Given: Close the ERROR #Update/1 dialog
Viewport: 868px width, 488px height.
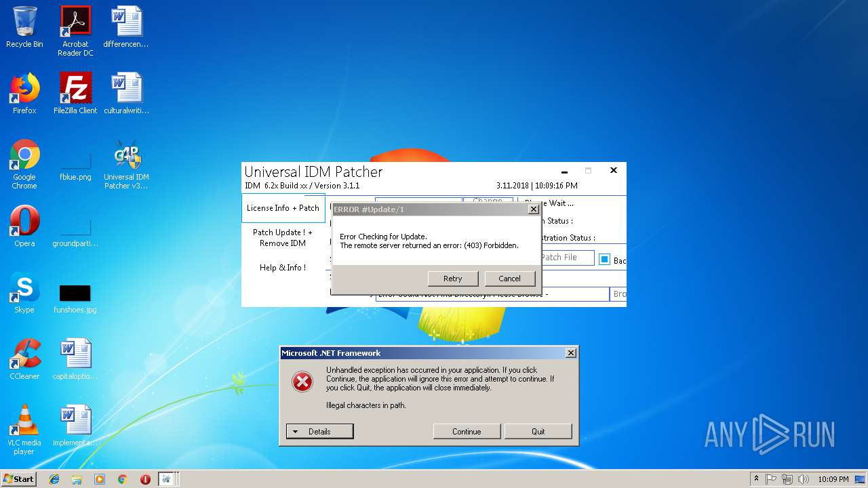Looking at the screenshot, I should [533, 209].
